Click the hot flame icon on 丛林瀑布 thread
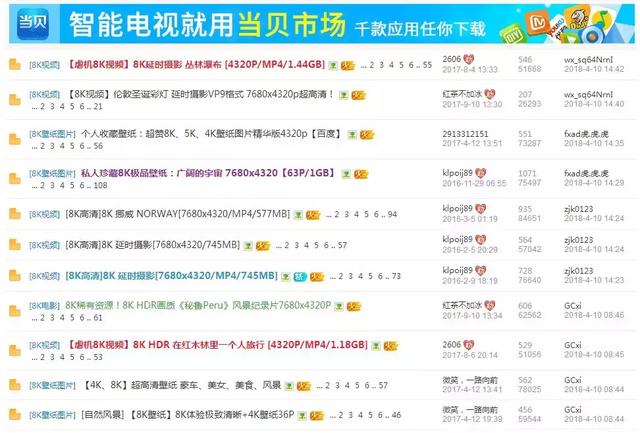This screenshot has height=433, width=640. coord(348,65)
